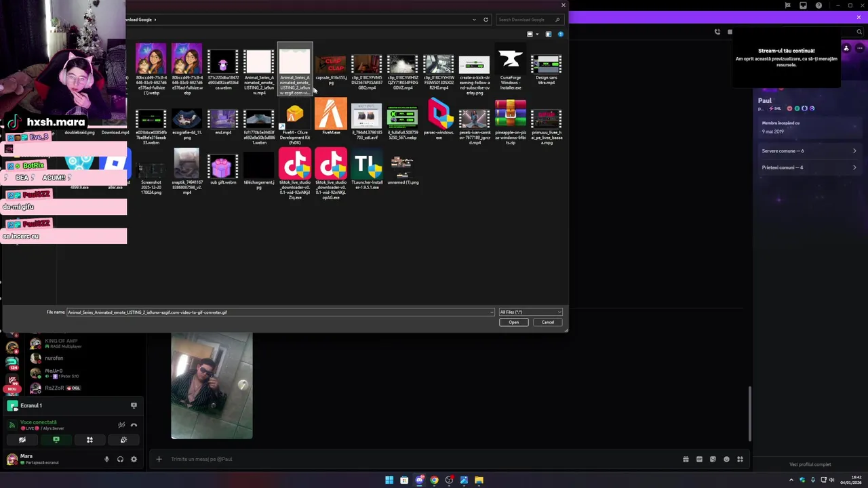
Task: Click the plus attachment button in message box
Action: pyautogui.click(x=159, y=459)
